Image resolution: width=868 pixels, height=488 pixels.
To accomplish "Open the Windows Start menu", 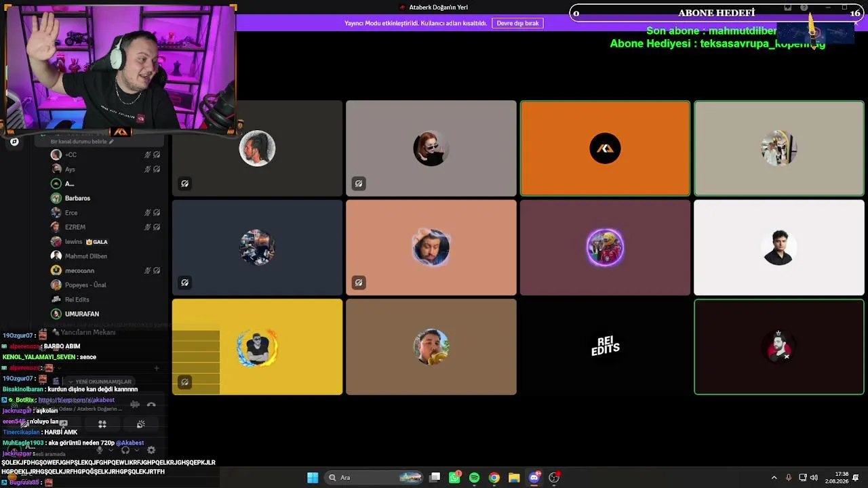I will (313, 478).
